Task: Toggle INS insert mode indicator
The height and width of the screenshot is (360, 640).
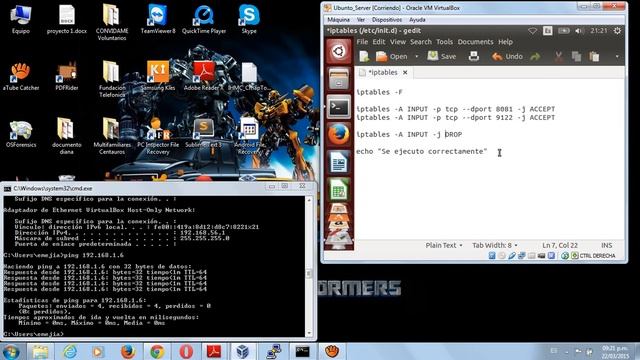Action: 606,245
